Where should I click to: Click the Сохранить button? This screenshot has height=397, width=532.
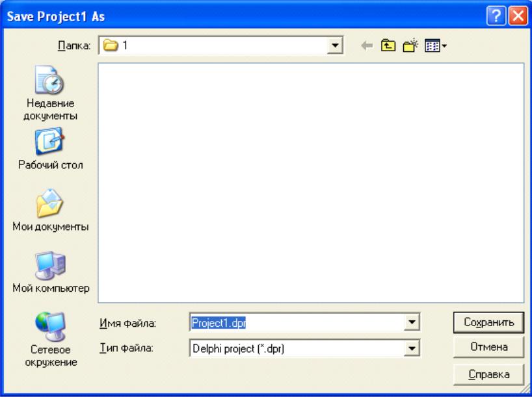[488, 322]
